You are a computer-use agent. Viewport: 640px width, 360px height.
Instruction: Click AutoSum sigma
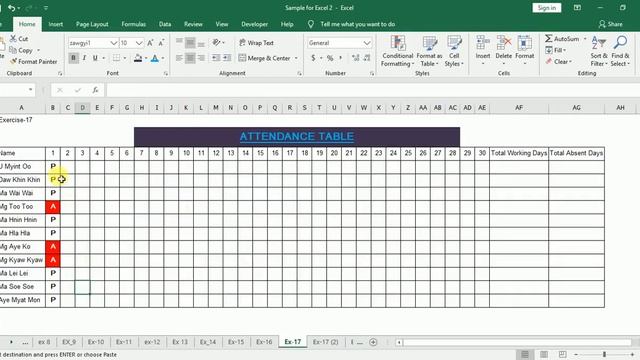click(549, 39)
